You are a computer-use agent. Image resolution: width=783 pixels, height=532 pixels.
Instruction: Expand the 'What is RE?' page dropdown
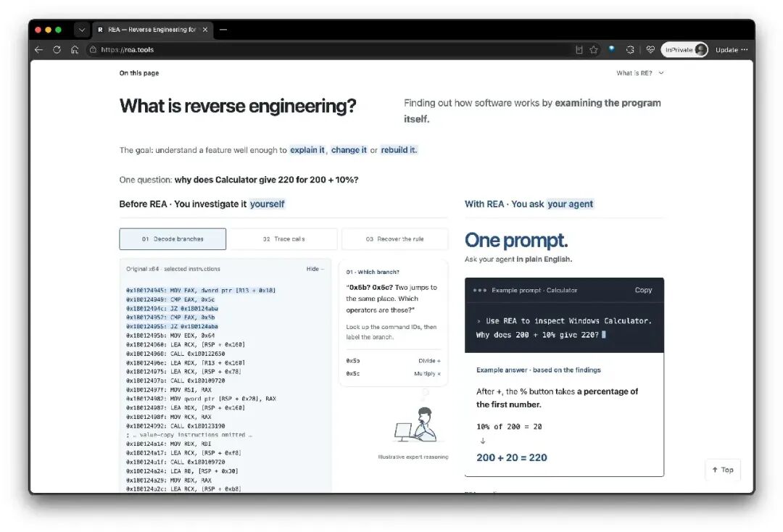tap(639, 73)
